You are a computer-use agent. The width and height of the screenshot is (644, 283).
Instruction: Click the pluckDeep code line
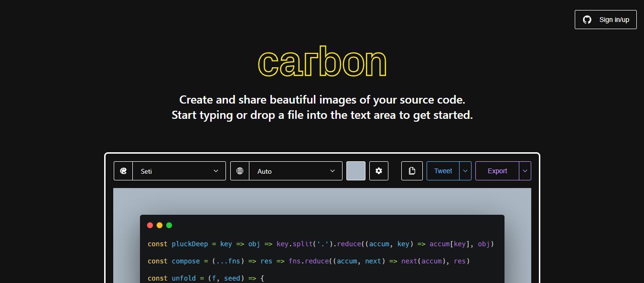click(320, 244)
